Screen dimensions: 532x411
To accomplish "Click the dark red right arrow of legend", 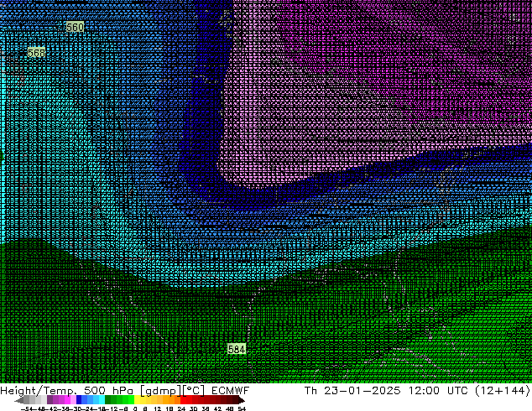I will coord(241,400).
